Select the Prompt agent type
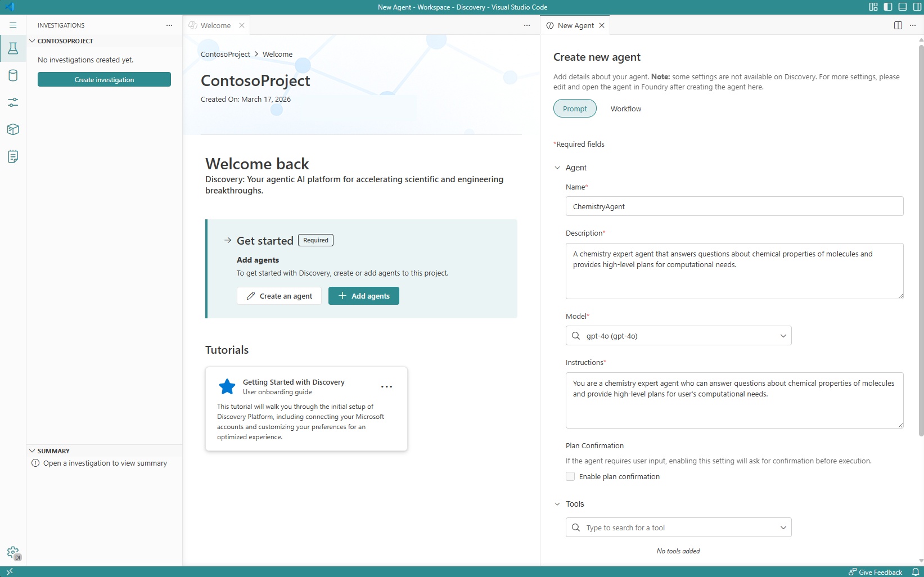 [x=575, y=109]
